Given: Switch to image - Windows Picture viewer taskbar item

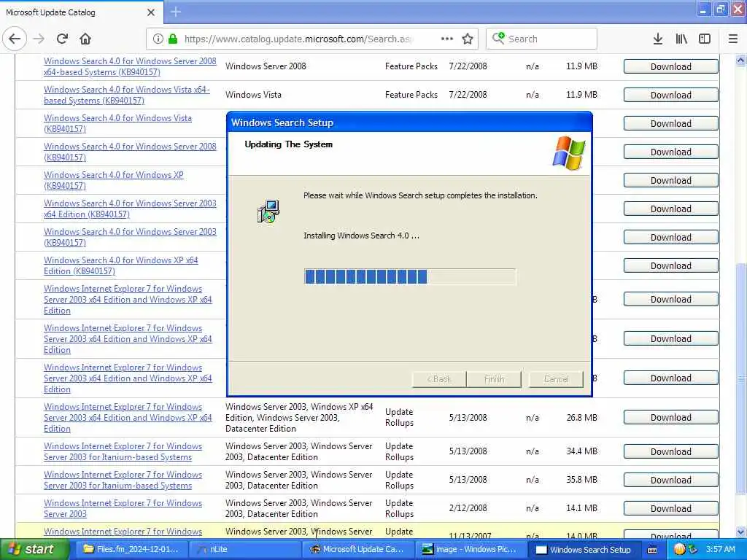Looking at the screenshot, I should tap(471, 549).
